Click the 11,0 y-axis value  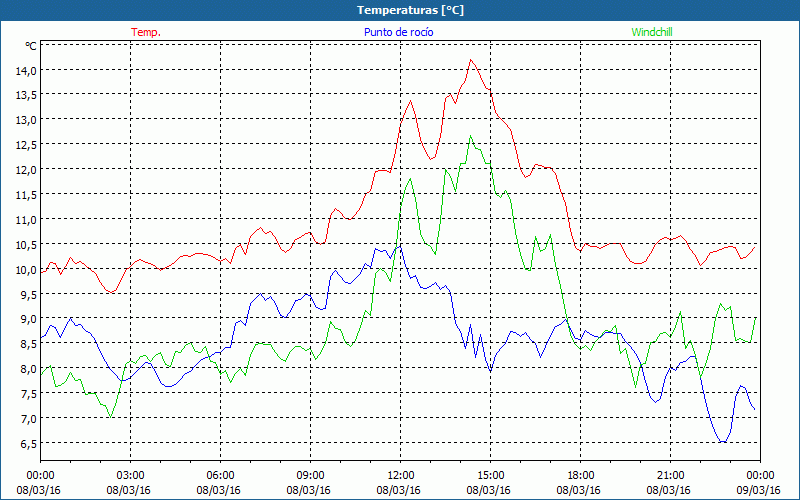click(26, 220)
